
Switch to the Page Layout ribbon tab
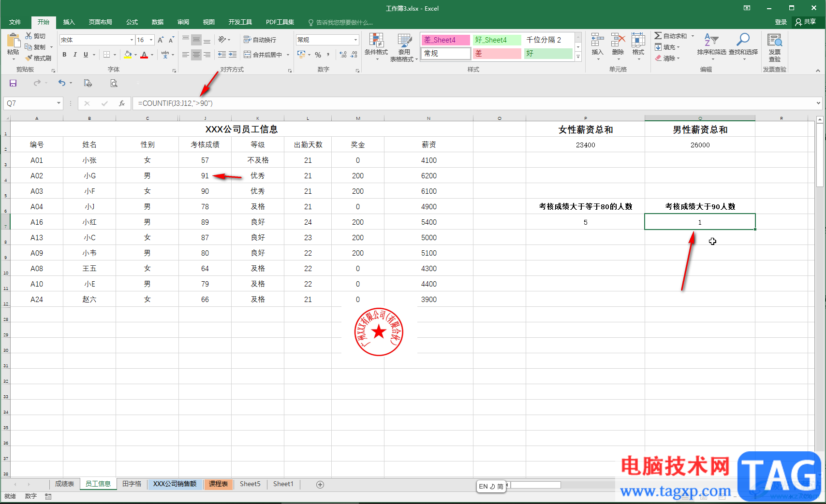tap(100, 22)
